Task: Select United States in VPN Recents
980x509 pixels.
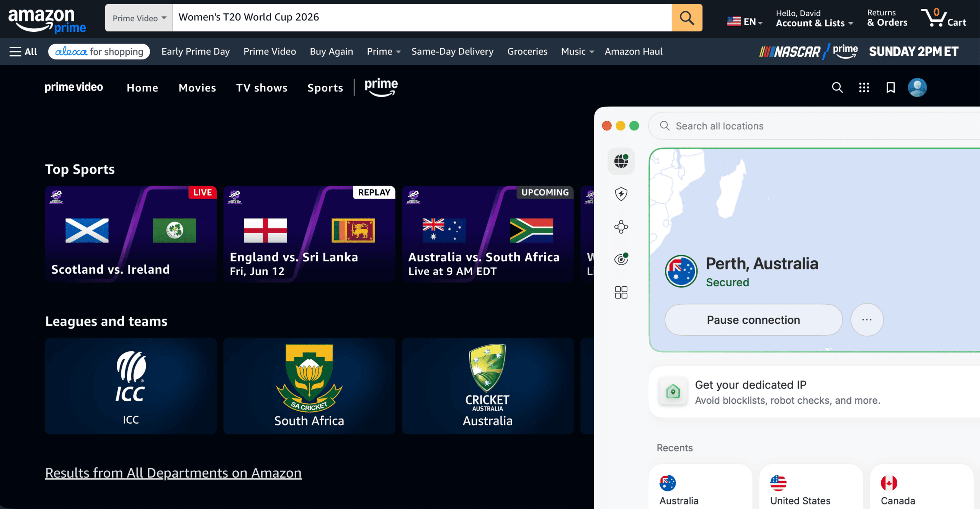Action: [811, 487]
